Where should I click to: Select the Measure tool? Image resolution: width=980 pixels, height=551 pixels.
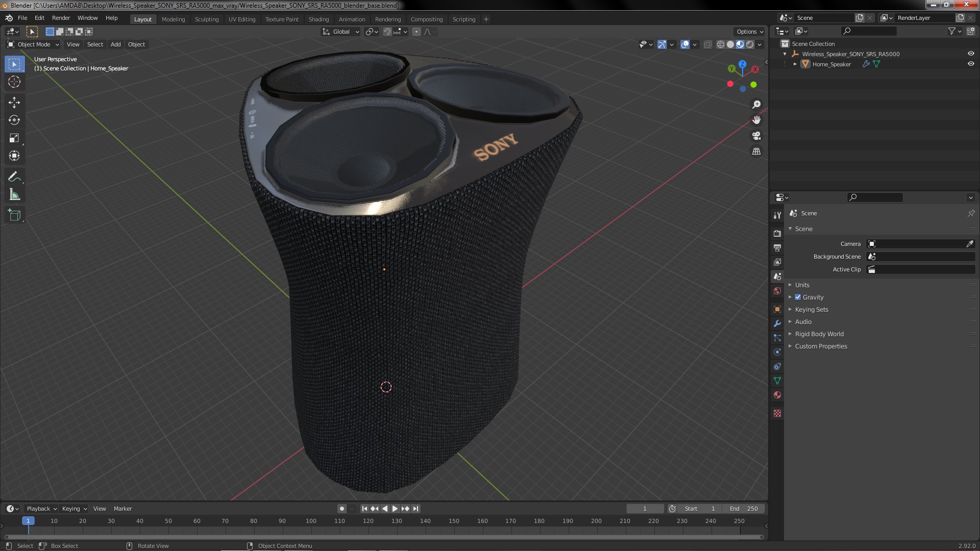click(x=14, y=195)
